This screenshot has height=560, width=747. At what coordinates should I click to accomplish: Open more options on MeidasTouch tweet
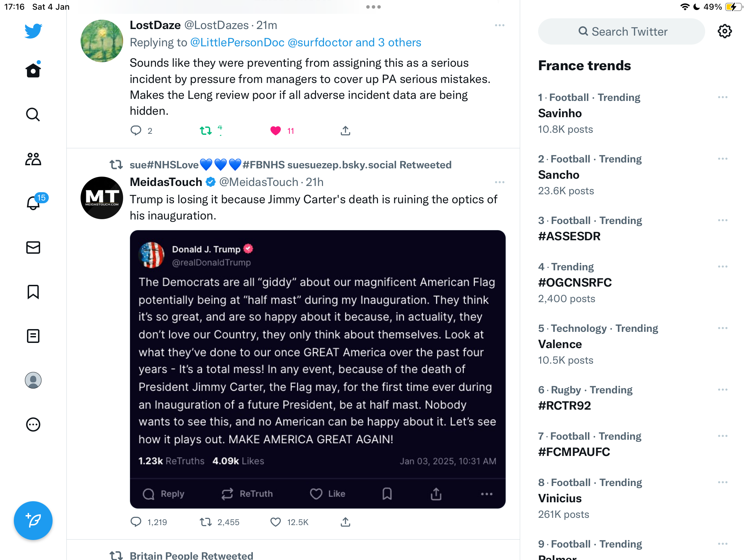pos(500,182)
